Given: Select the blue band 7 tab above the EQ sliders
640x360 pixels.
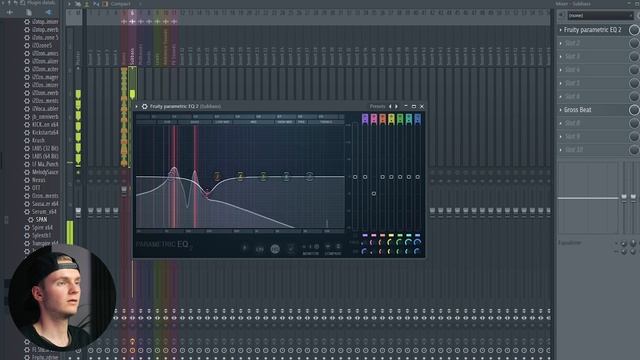Looking at the screenshot, I should [418, 119].
